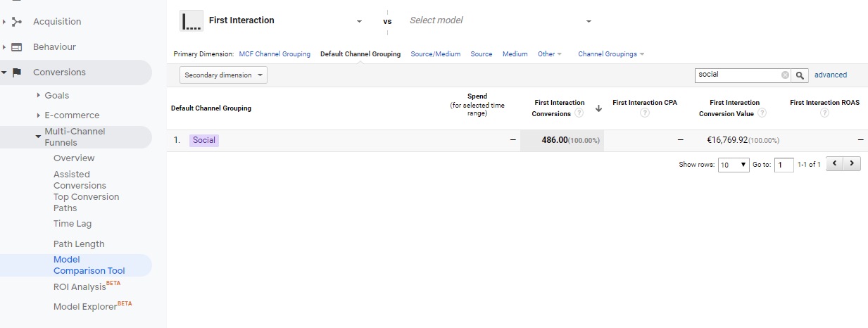Select Medium primary dimension
Image resolution: width=868 pixels, height=328 pixels.
[x=515, y=53]
